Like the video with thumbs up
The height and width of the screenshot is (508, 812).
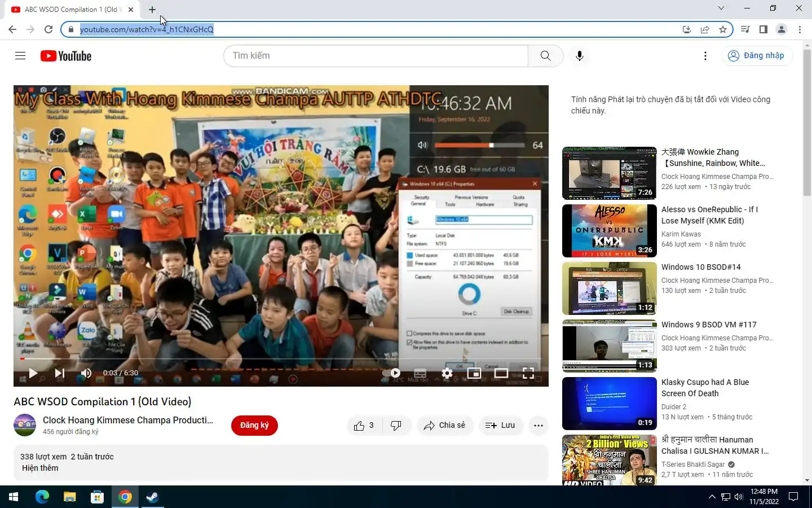[364, 426]
